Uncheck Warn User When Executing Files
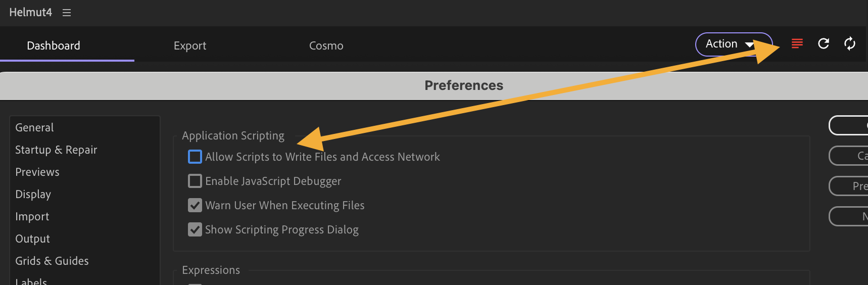Image resolution: width=868 pixels, height=285 pixels. tap(195, 205)
